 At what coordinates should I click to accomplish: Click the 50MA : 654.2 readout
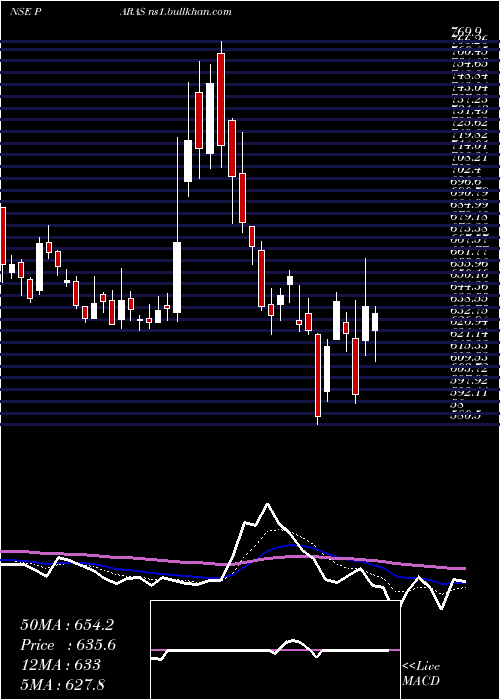click(67, 625)
